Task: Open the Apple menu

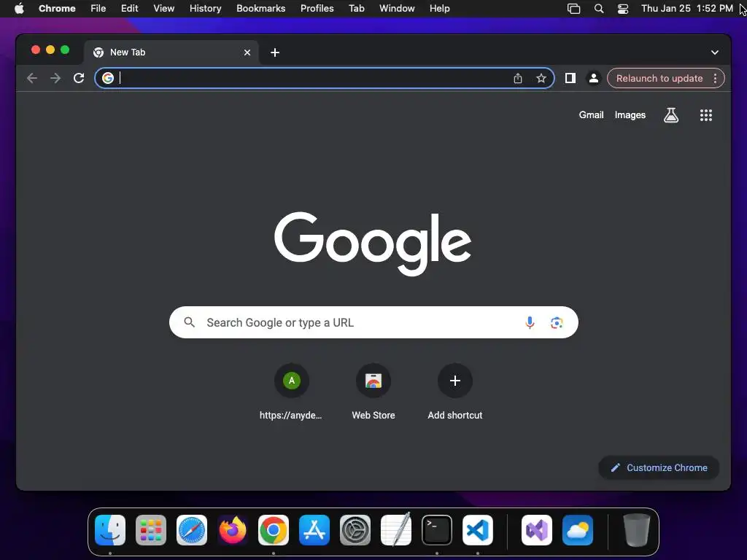Action: coord(19,8)
